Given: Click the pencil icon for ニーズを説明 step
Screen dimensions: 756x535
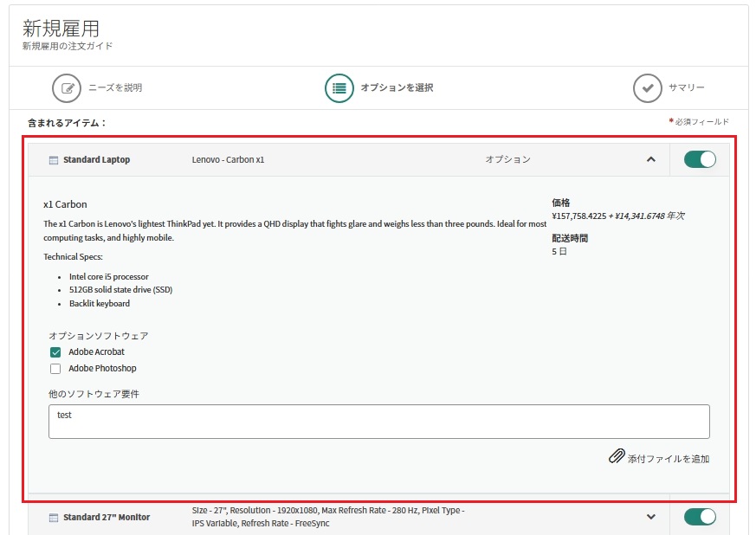Looking at the screenshot, I should tap(67, 88).
